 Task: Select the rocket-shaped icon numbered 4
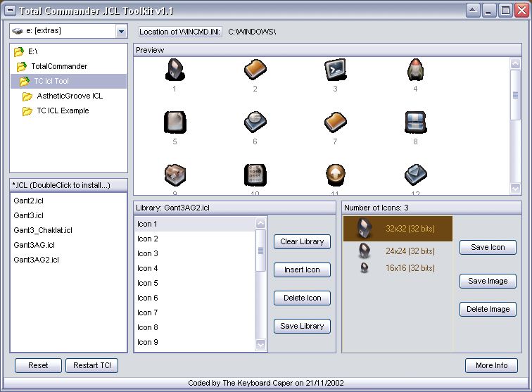coord(415,70)
